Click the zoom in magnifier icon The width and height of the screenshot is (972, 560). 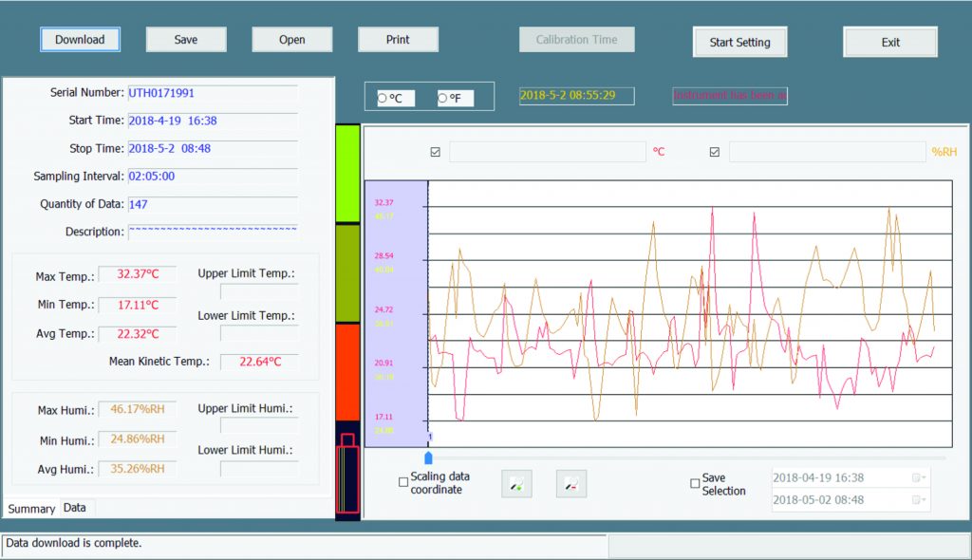[516, 484]
